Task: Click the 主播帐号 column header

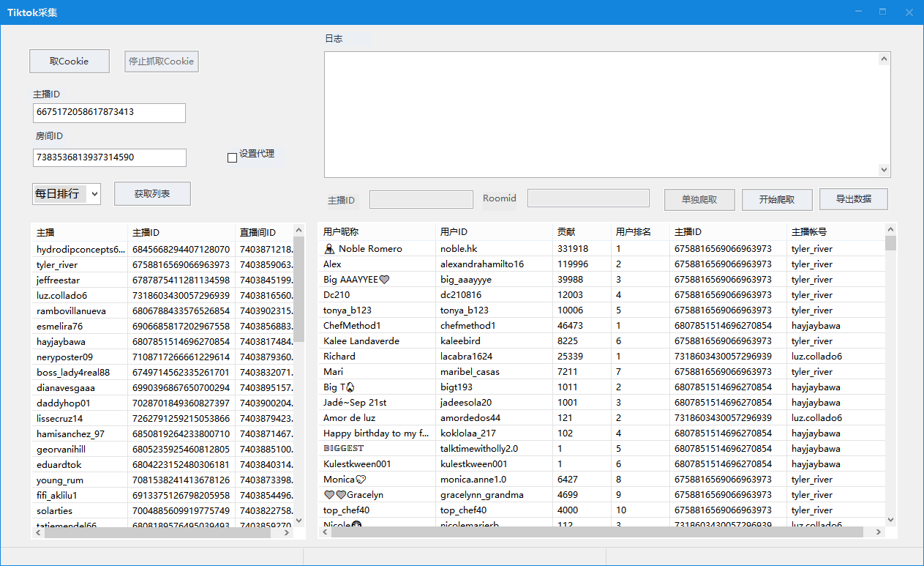Action: click(835, 232)
